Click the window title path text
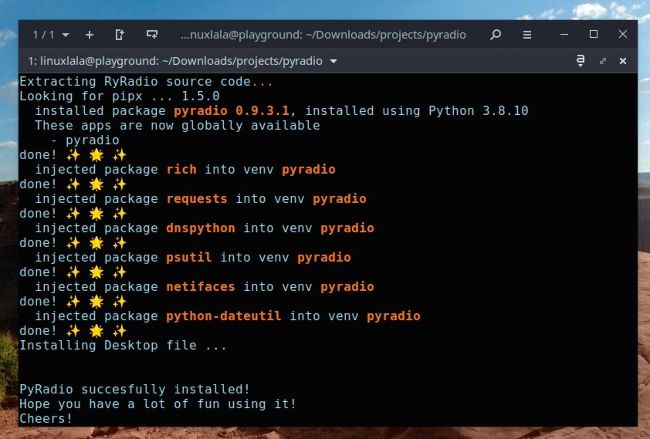 (323, 35)
